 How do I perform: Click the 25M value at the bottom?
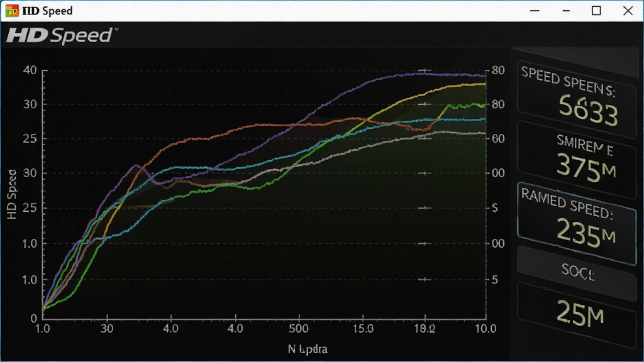click(x=580, y=313)
